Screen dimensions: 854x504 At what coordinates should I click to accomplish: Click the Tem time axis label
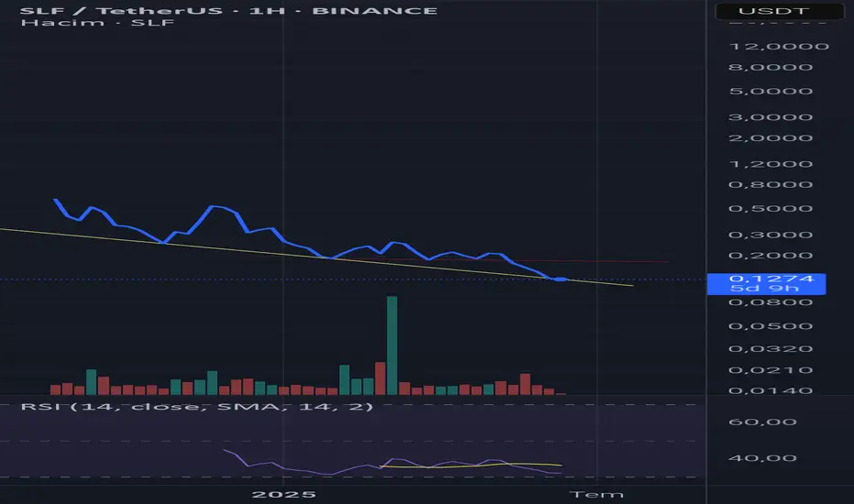[x=597, y=494]
